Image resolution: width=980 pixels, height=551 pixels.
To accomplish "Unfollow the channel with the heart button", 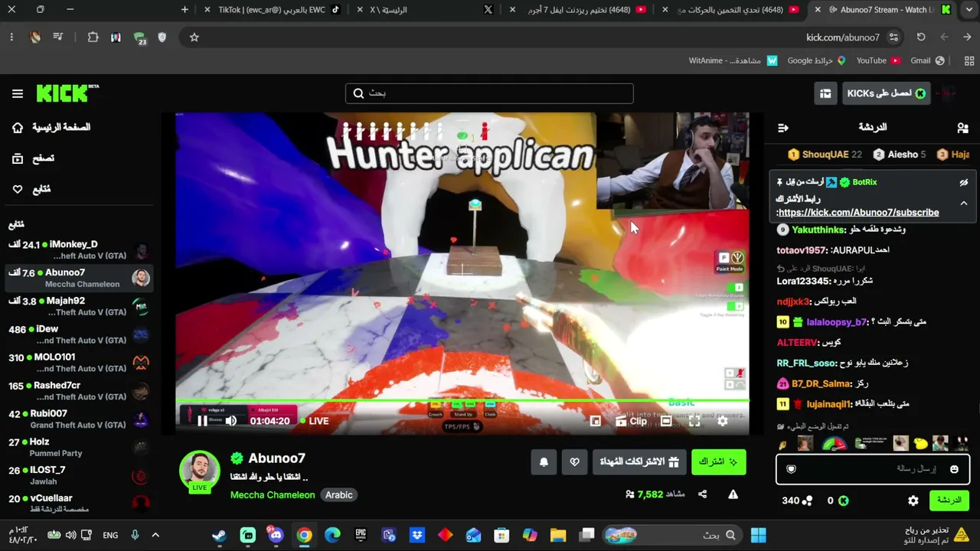I will coord(575,462).
